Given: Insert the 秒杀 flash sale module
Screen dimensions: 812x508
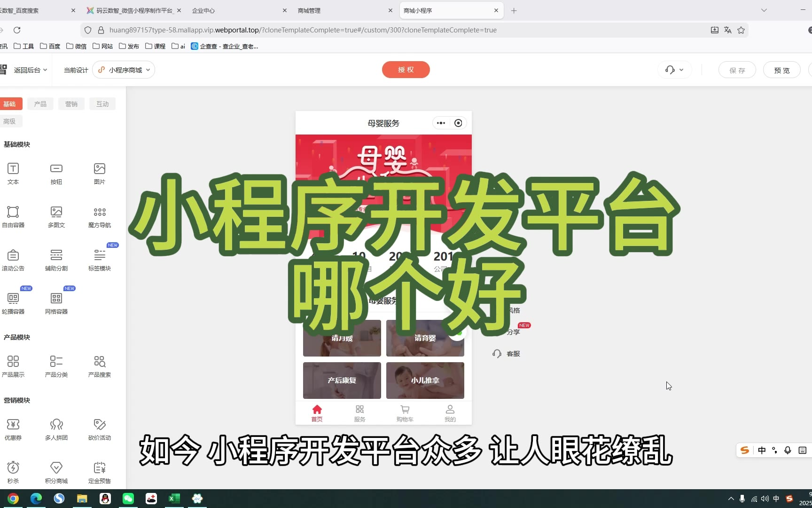Looking at the screenshot, I should tap(13, 473).
